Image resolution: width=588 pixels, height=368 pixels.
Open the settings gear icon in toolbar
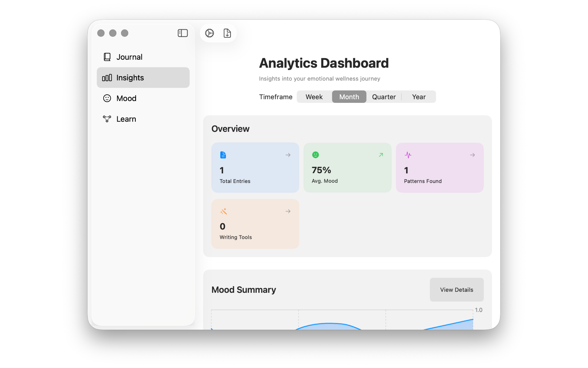pos(209,33)
